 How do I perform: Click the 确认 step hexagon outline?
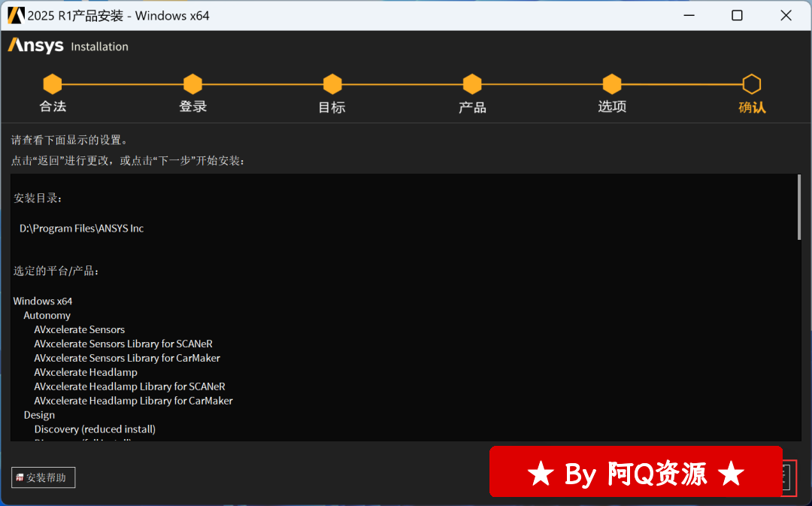pos(752,84)
